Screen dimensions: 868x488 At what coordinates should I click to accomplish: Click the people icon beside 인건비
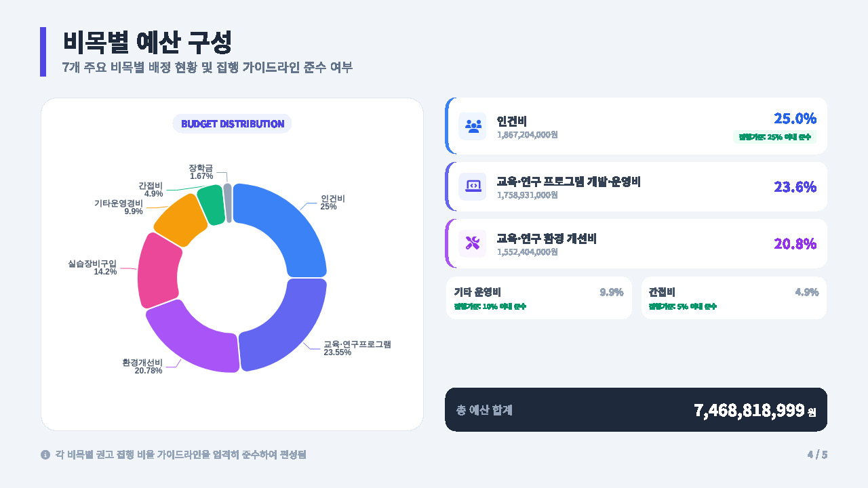click(x=473, y=126)
